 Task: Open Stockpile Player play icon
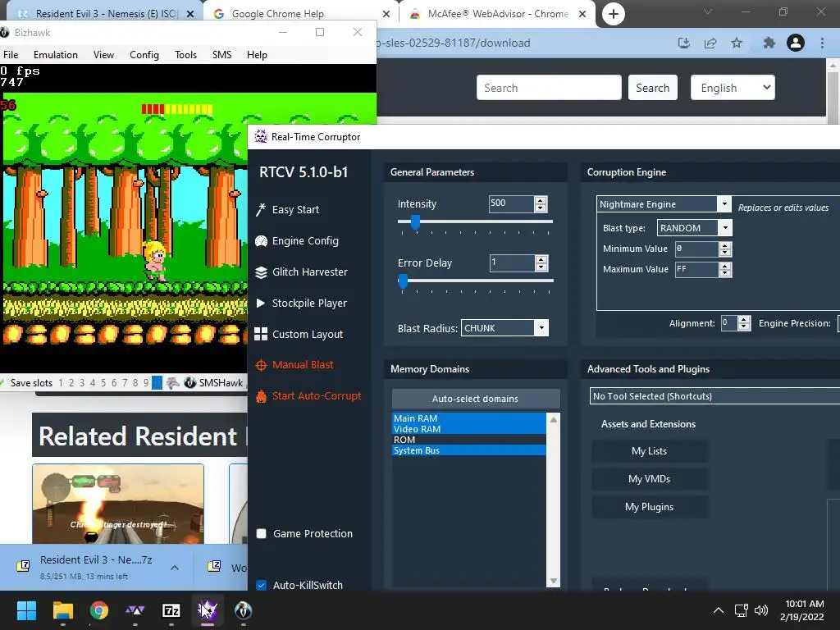[261, 304]
